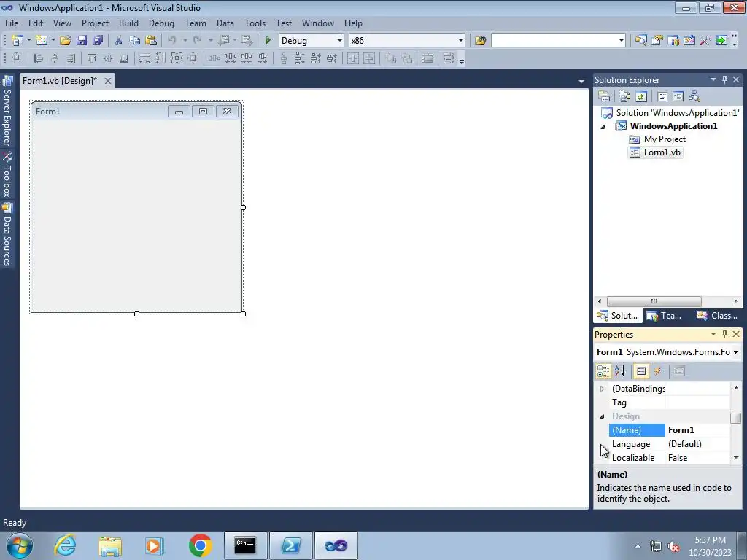This screenshot has height=560, width=747.
Task: Open the active documents list dropdown arrow
Action: tap(581, 82)
